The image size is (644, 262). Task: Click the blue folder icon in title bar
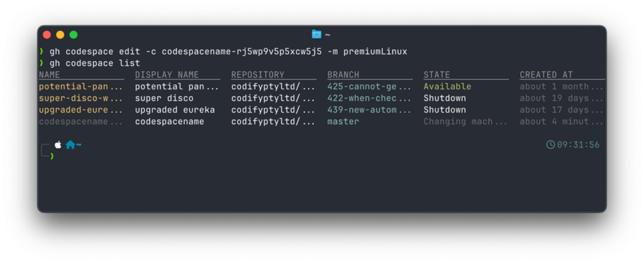(x=316, y=35)
